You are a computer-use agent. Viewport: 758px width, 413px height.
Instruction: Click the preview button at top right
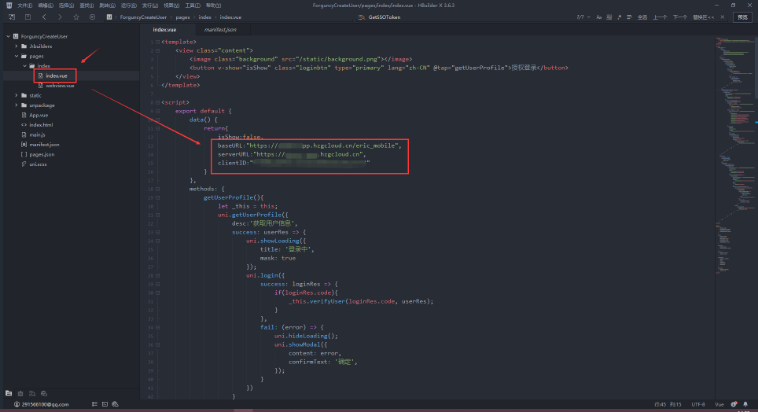(742, 17)
